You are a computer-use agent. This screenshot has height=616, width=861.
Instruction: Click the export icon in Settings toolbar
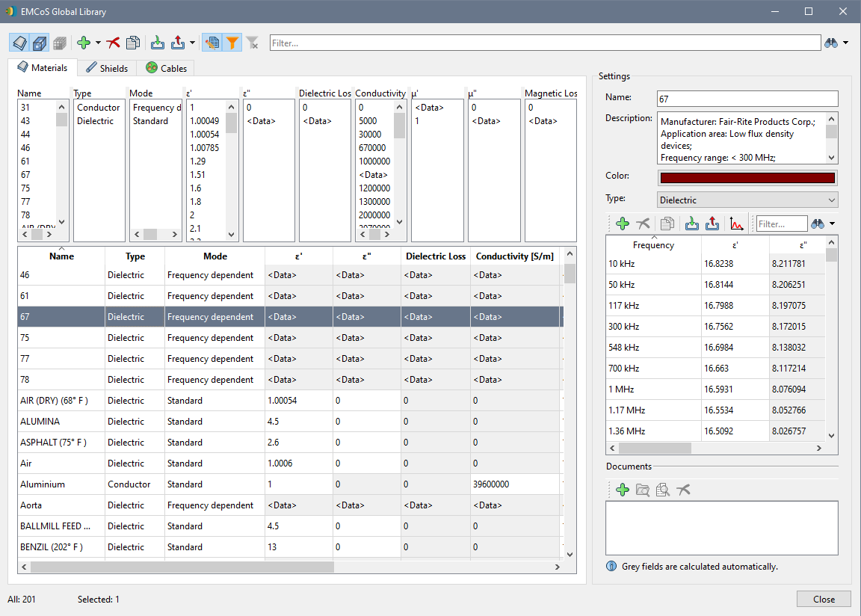tap(712, 224)
